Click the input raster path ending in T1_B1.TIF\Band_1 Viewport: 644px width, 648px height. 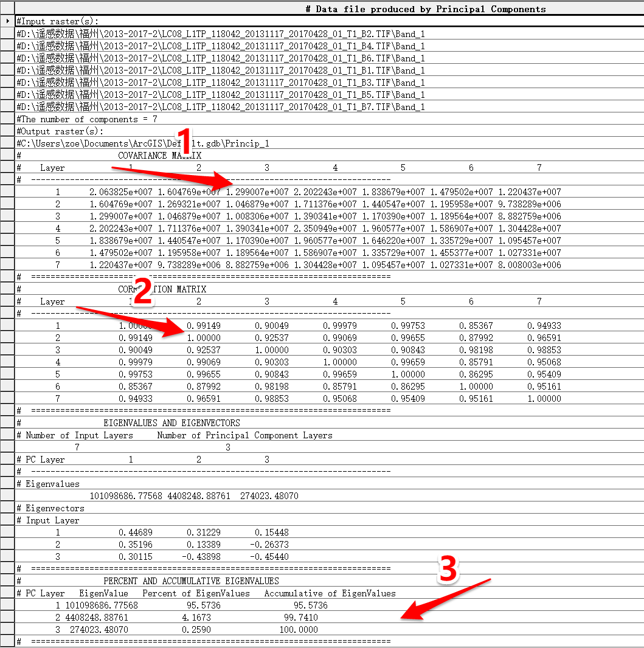[221, 71]
